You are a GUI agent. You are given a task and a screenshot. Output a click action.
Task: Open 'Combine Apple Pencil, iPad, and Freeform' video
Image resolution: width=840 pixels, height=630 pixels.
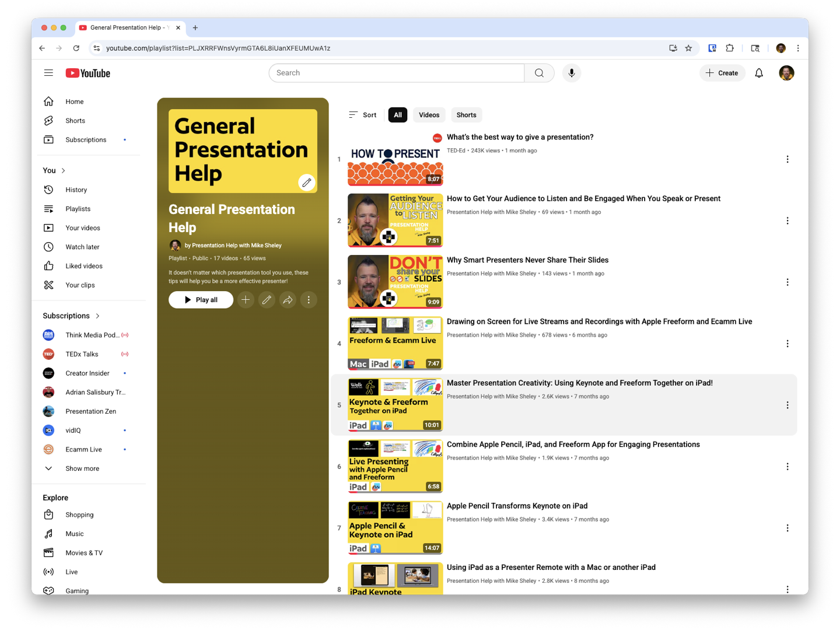[x=573, y=444]
